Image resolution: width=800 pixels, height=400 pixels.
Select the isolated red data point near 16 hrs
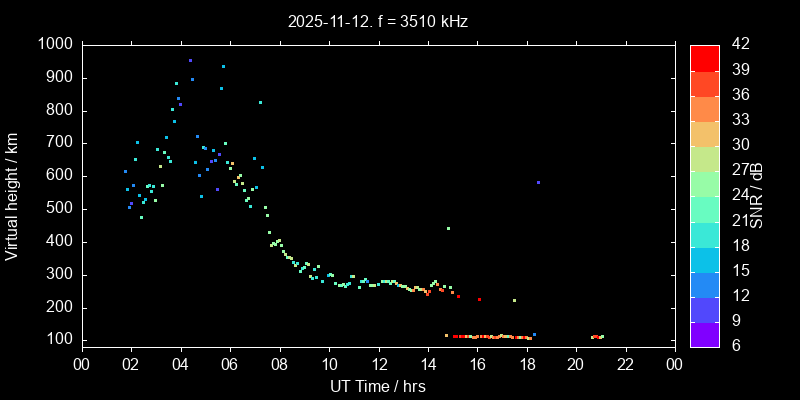[x=480, y=299]
